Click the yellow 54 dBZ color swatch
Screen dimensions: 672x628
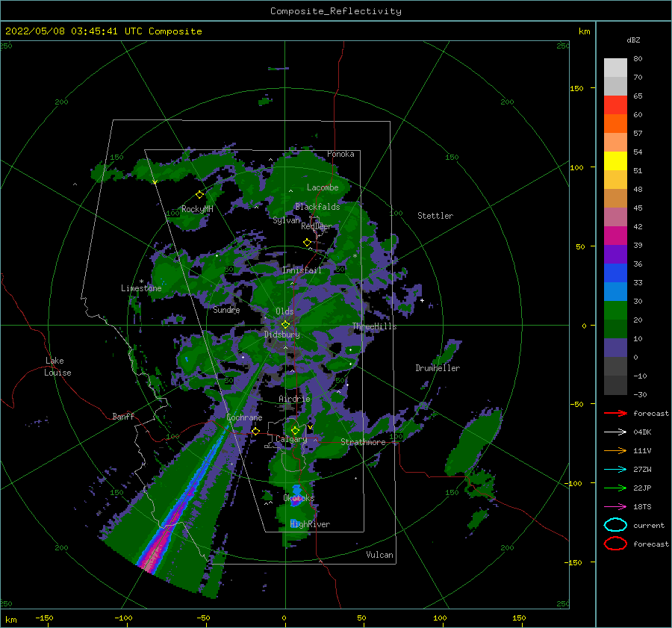pyautogui.click(x=615, y=161)
